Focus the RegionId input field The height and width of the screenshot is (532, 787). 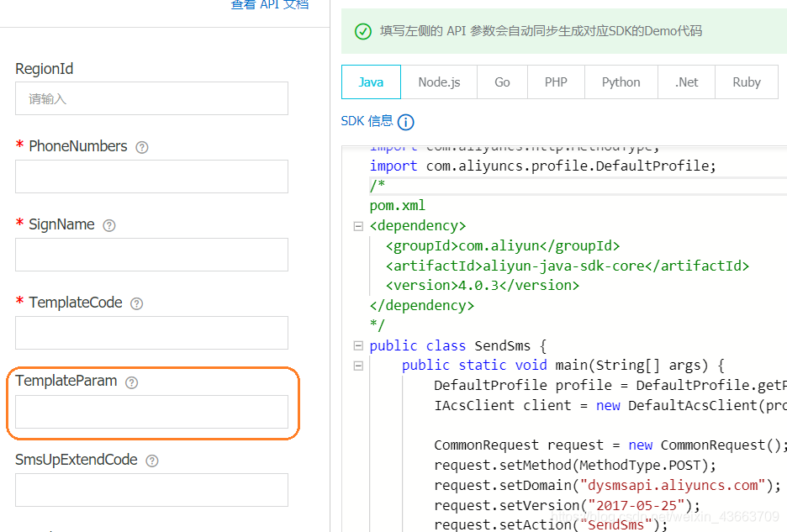click(x=151, y=98)
